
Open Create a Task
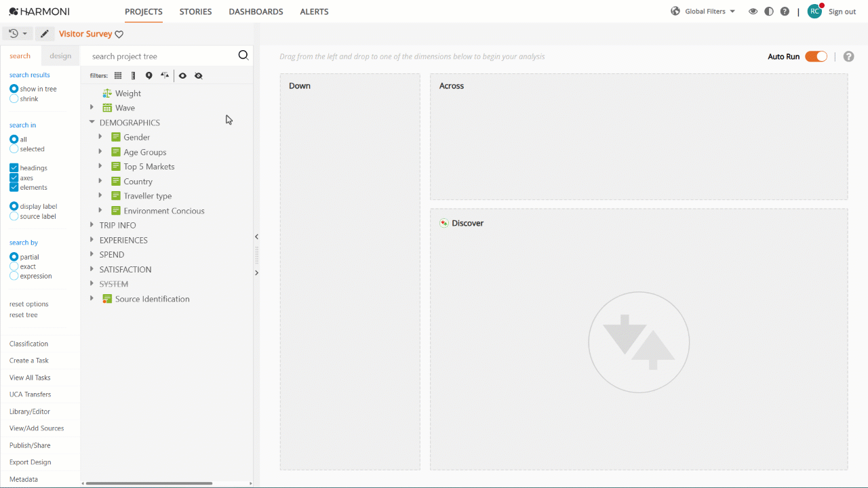click(x=29, y=361)
